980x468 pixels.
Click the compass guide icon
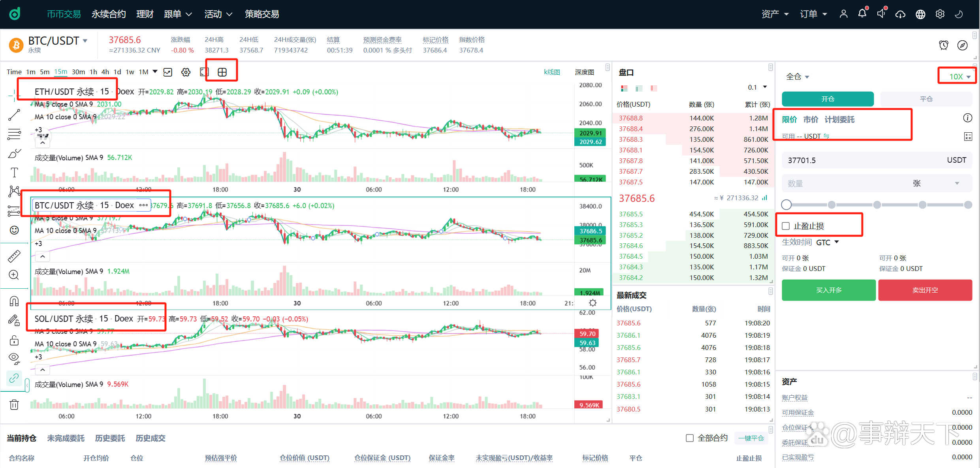(963, 45)
